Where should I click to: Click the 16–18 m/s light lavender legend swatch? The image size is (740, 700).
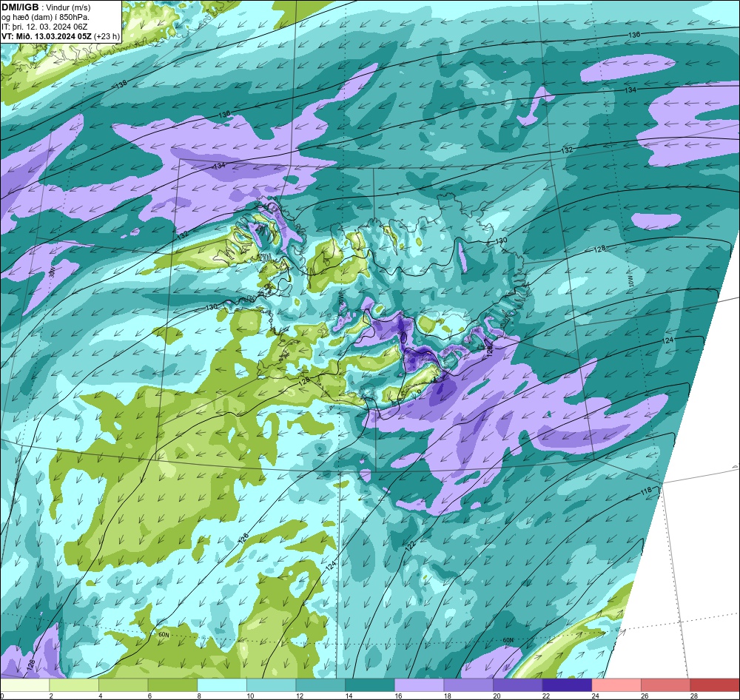(x=419, y=685)
